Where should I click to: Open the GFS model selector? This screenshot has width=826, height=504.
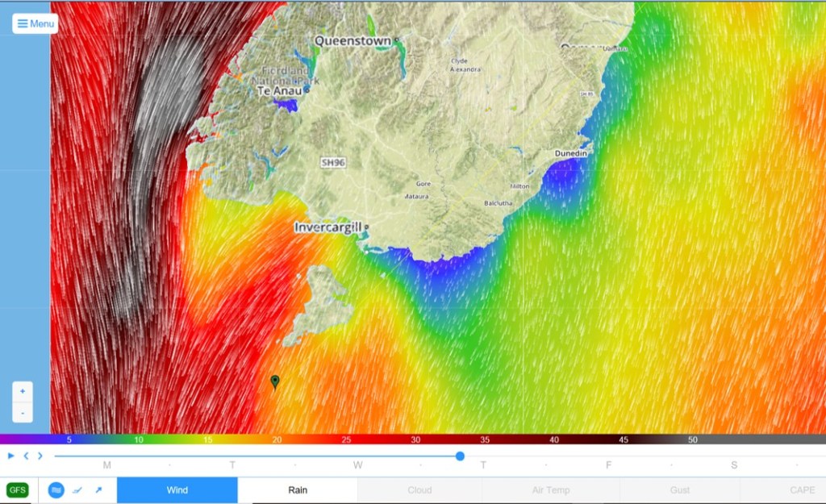click(x=18, y=489)
